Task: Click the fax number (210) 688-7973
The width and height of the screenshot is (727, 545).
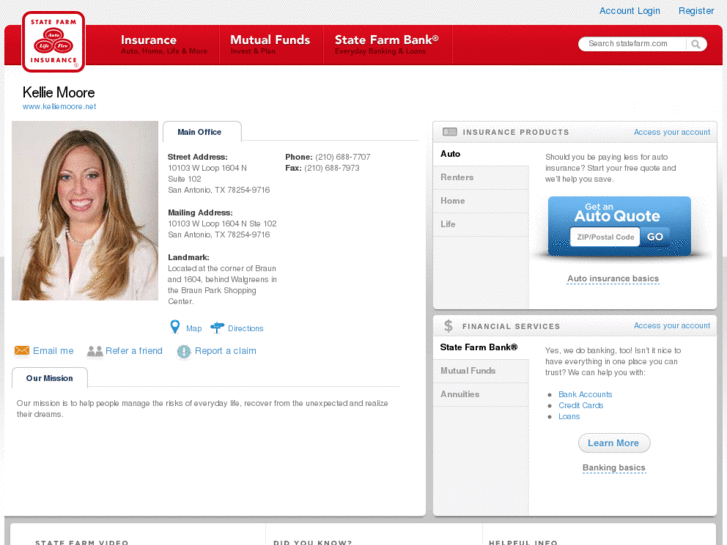Action: point(332,168)
